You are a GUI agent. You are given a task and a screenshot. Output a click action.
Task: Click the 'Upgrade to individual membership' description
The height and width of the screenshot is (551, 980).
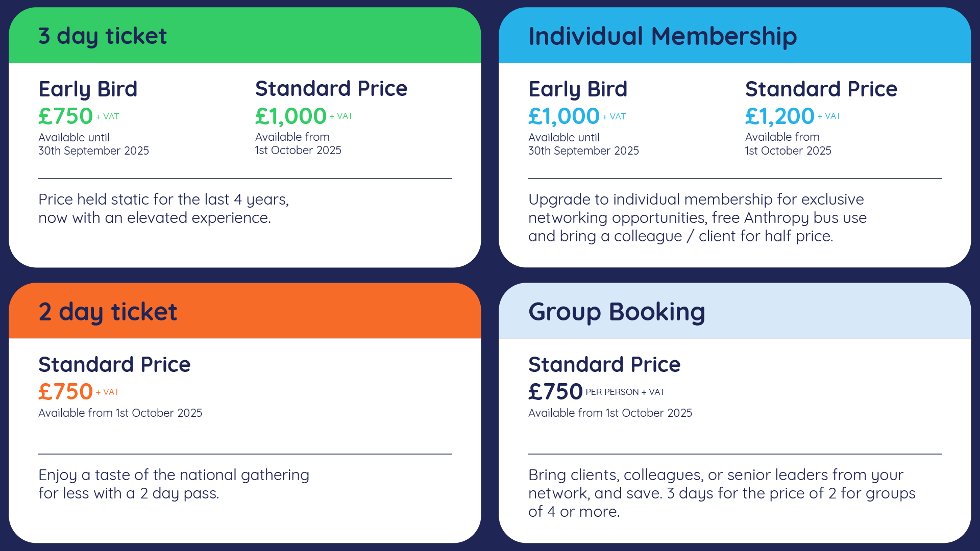point(698,218)
